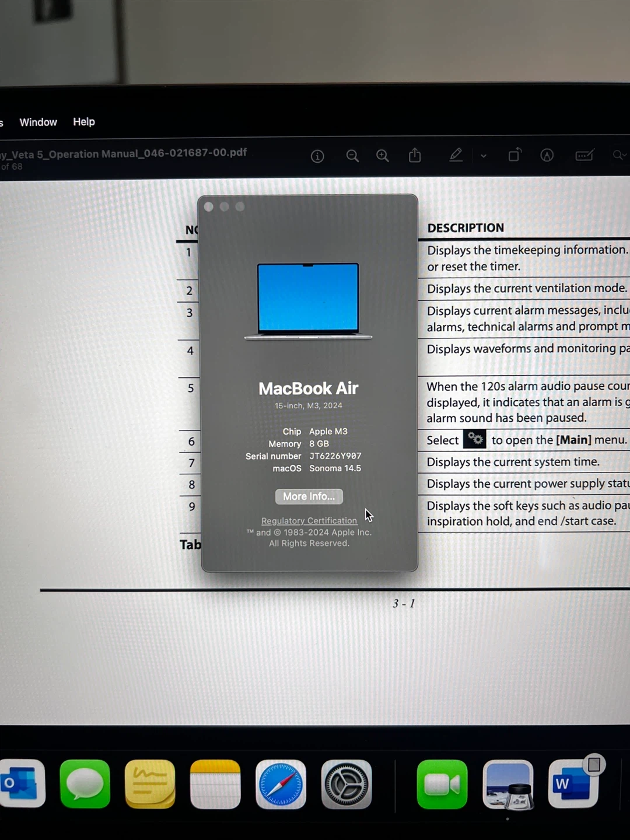
Task: Open System Settings from the Dock
Action: coord(346,785)
